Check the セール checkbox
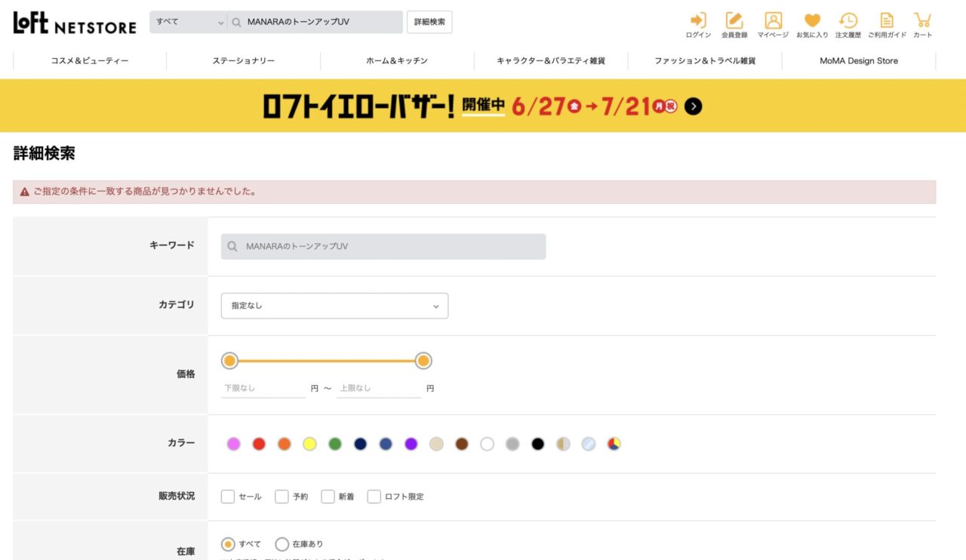 point(228,497)
